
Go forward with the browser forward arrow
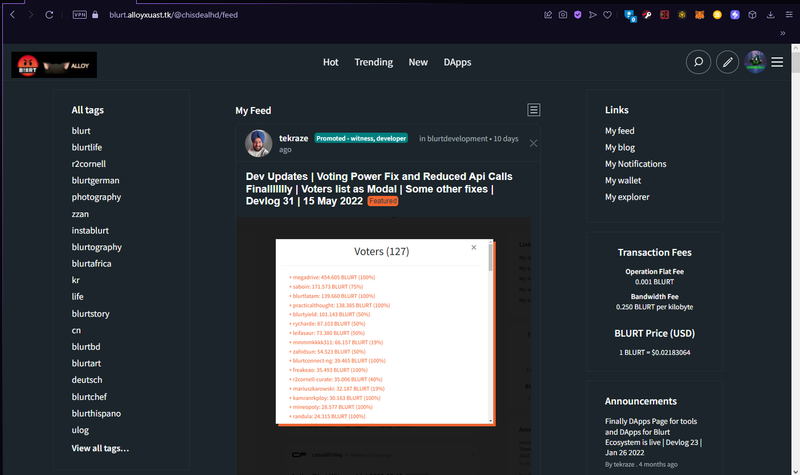tap(31, 15)
